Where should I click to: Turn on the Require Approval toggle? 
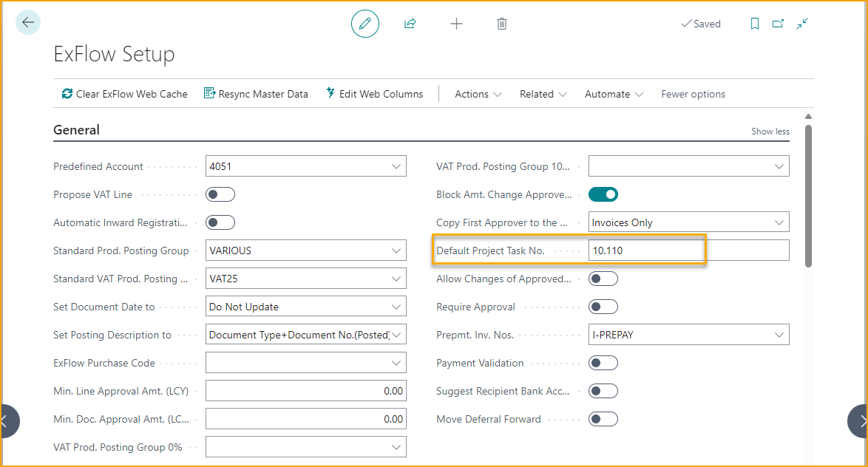coord(603,307)
